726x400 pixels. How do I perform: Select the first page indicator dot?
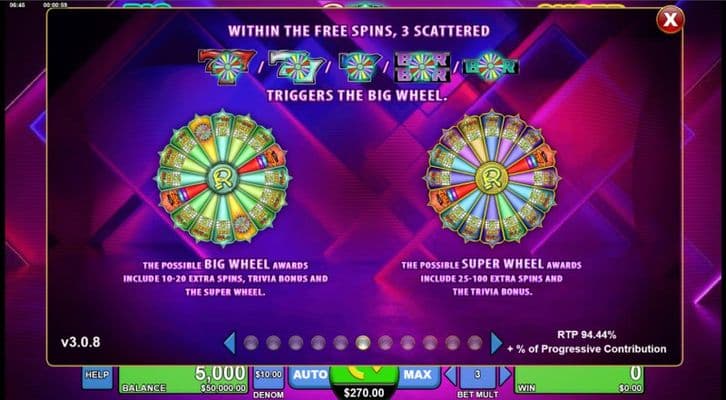click(x=251, y=343)
